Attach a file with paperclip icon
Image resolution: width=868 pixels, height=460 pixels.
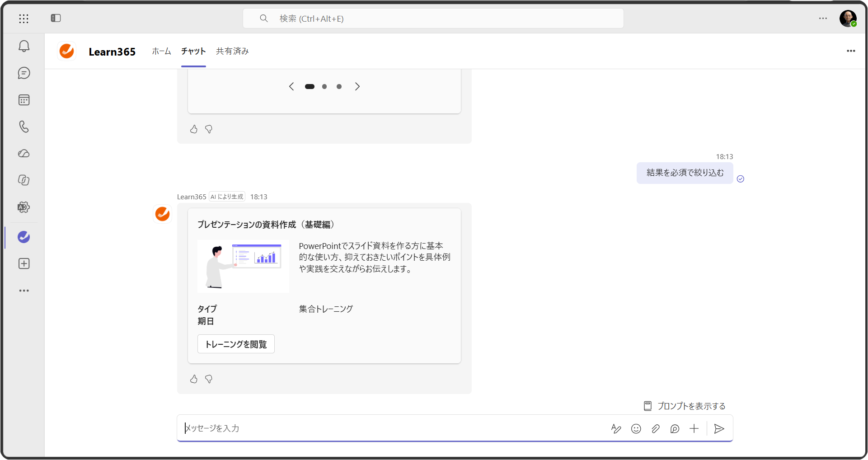click(x=655, y=429)
